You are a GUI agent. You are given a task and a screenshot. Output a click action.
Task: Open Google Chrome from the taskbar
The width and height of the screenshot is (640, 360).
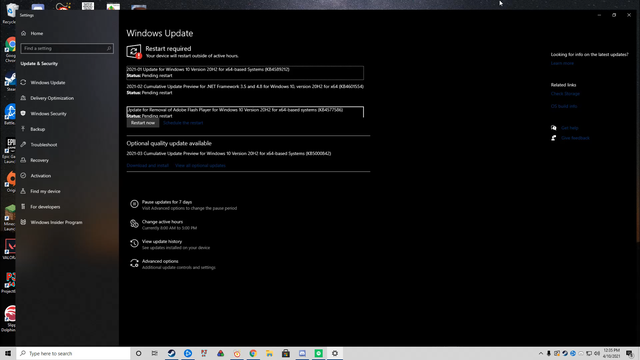253,353
